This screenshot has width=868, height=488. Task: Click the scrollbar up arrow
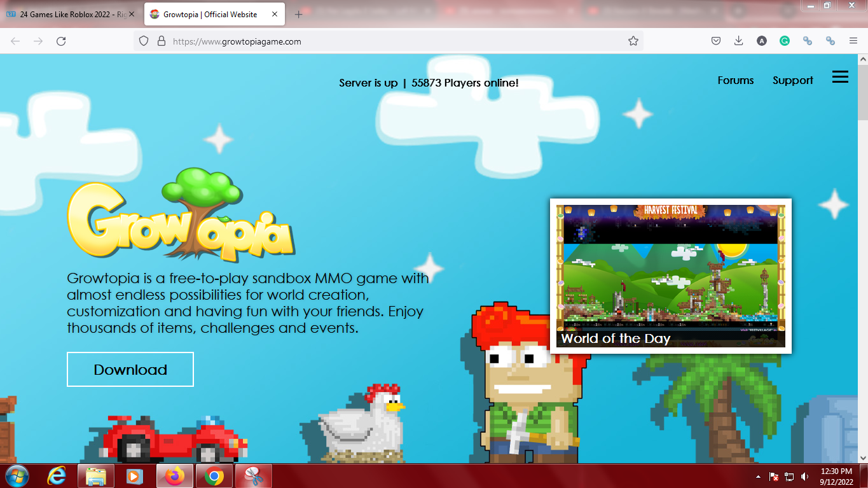863,59
